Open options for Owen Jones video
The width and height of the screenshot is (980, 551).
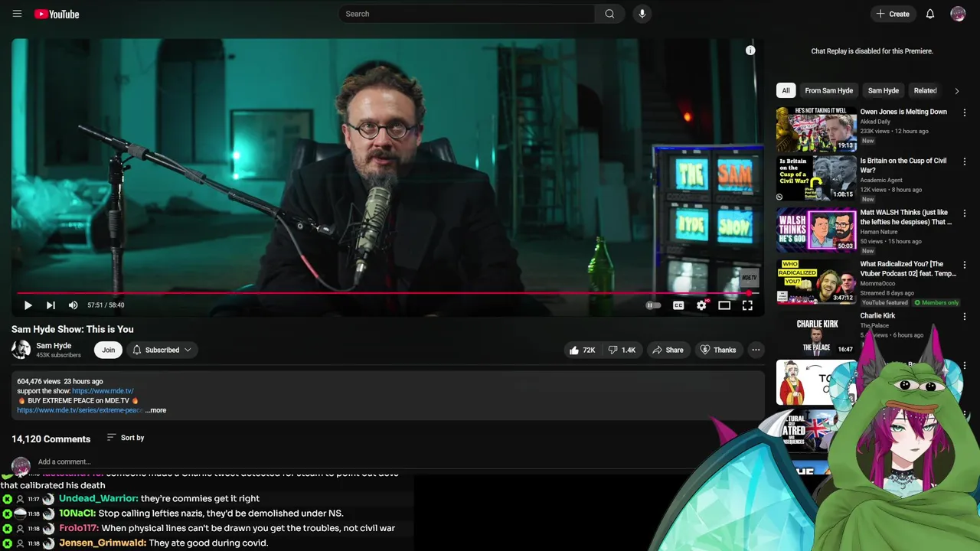click(x=964, y=112)
